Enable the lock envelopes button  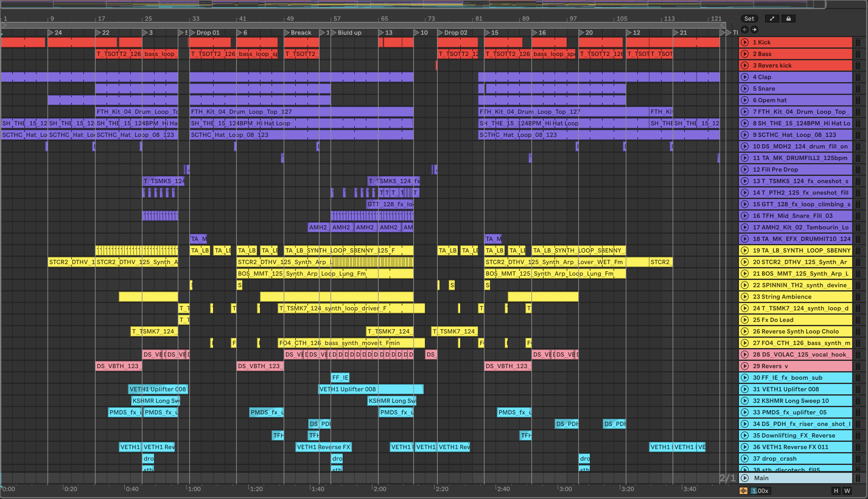pyautogui.click(x=788, y=19)
